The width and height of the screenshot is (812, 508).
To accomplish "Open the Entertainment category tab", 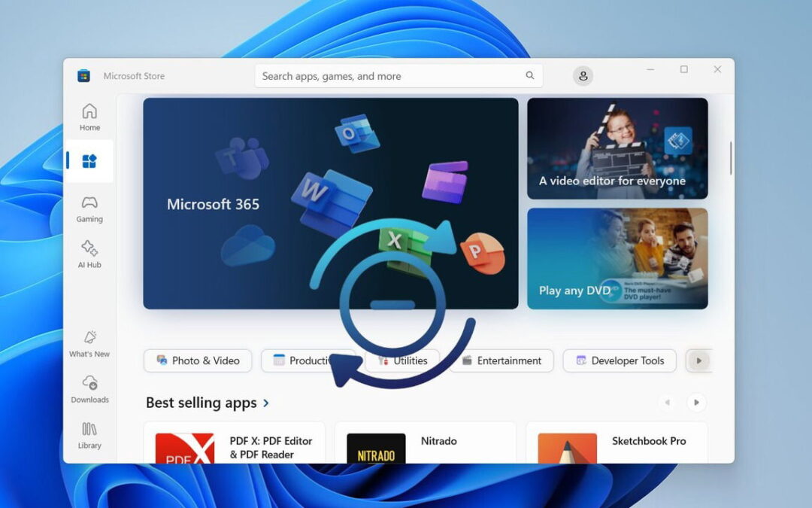I will click(501, 360).
